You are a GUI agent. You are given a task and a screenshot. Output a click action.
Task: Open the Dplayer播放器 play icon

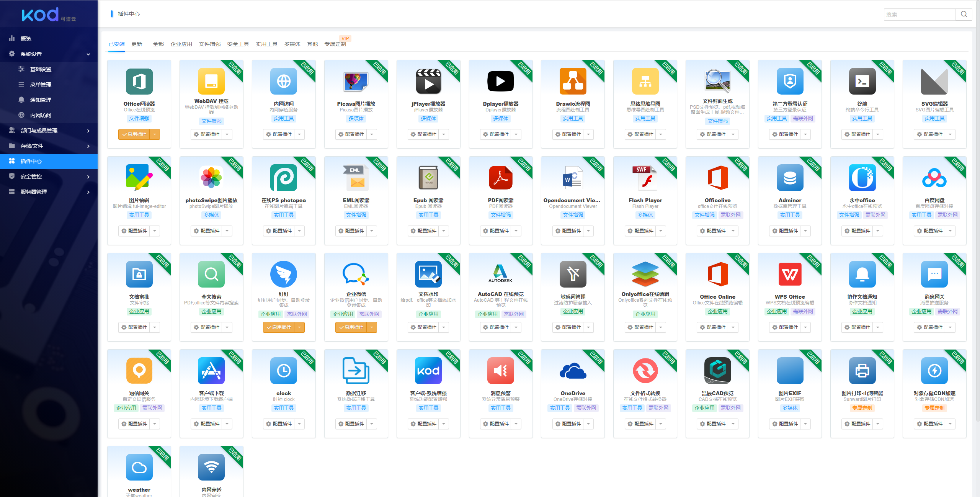pos(501,81)
